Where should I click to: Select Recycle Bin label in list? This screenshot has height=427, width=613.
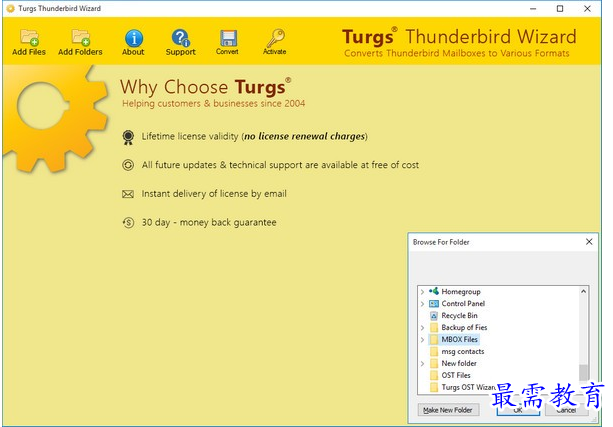(x=459, y=316)
